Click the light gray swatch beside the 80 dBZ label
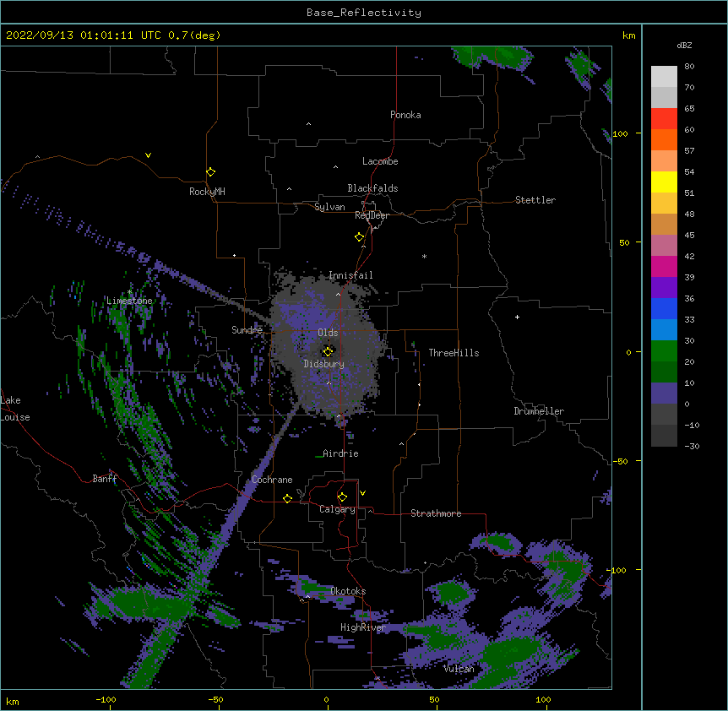Image resolution: width=728 pixels, height=711 pixels. coord(664,77)
